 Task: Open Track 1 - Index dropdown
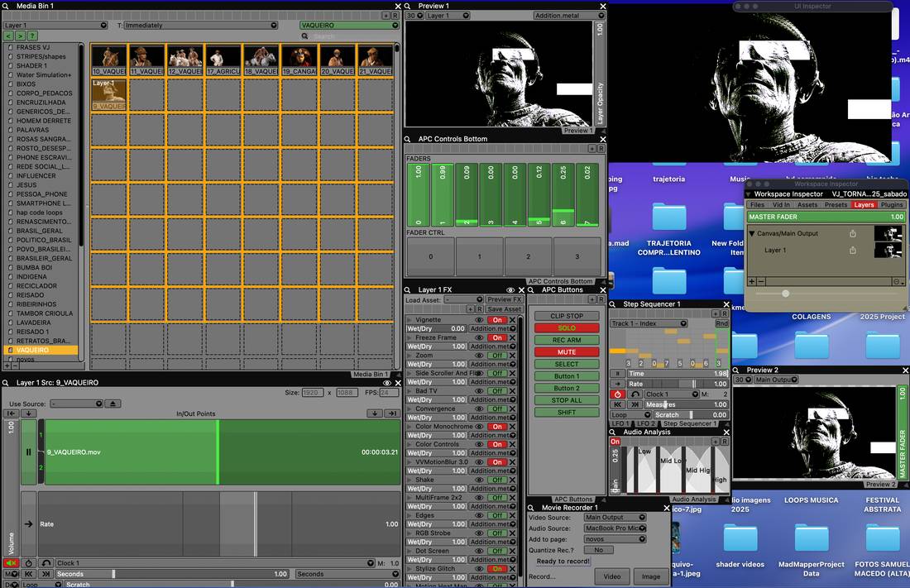[649, 323]
